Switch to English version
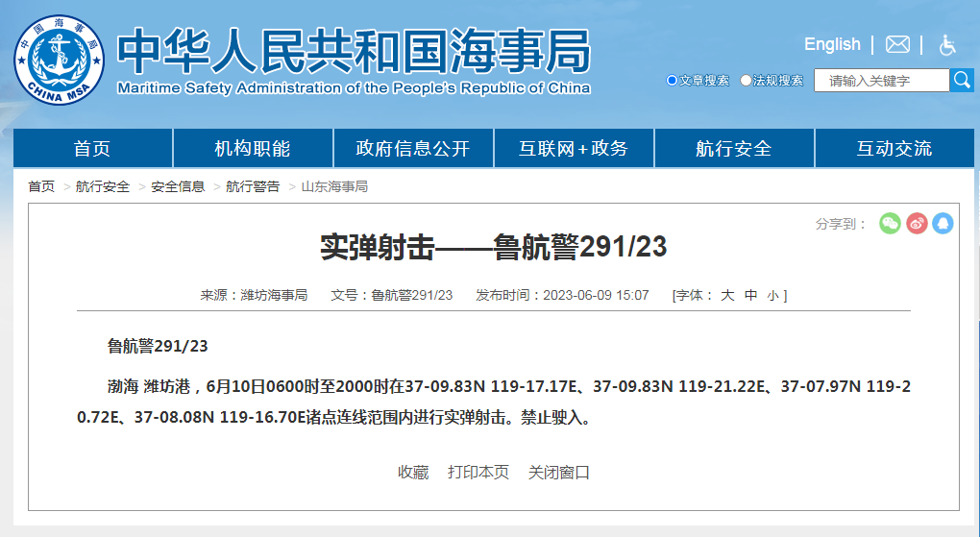Screen dimensions: 980x537 click(832, 44)
